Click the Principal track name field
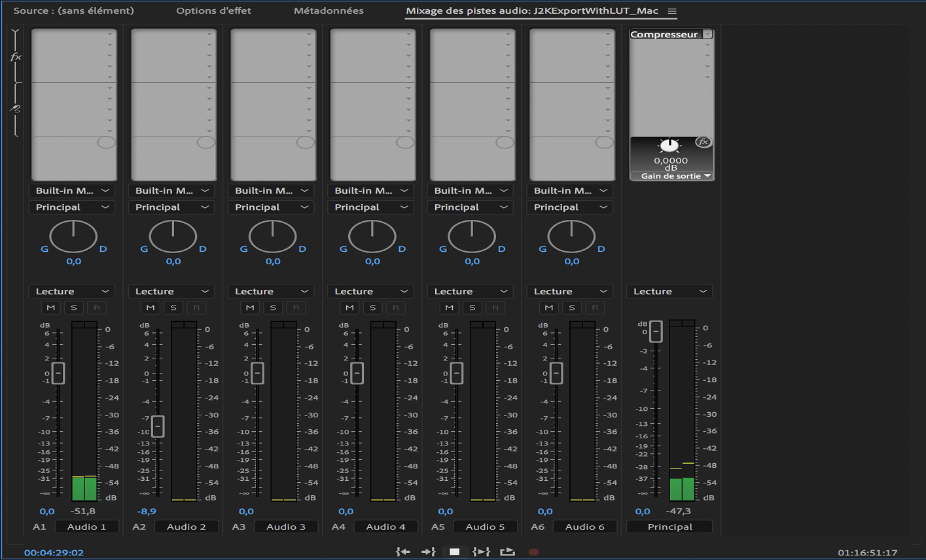Image resolution: width=926 pixels, height=560 pixels. point(669,527)
